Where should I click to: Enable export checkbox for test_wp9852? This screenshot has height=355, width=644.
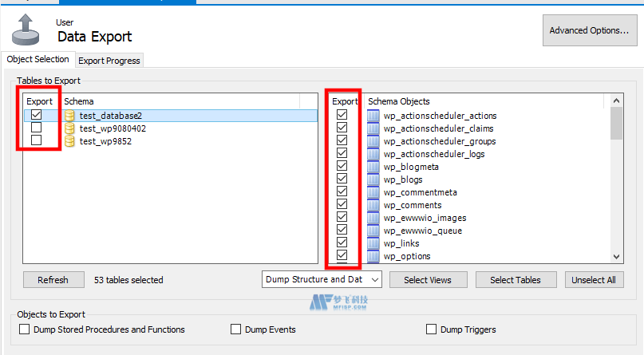pos(37,140)
